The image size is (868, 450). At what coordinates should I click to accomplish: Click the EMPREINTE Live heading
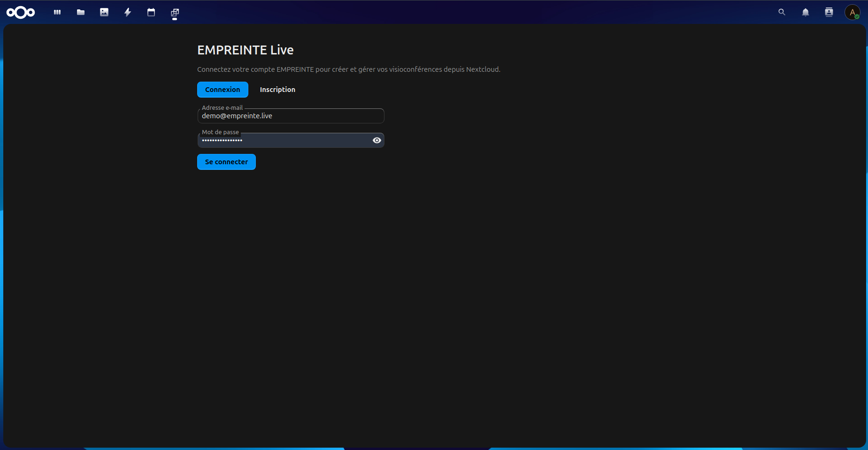coord(246,50)
